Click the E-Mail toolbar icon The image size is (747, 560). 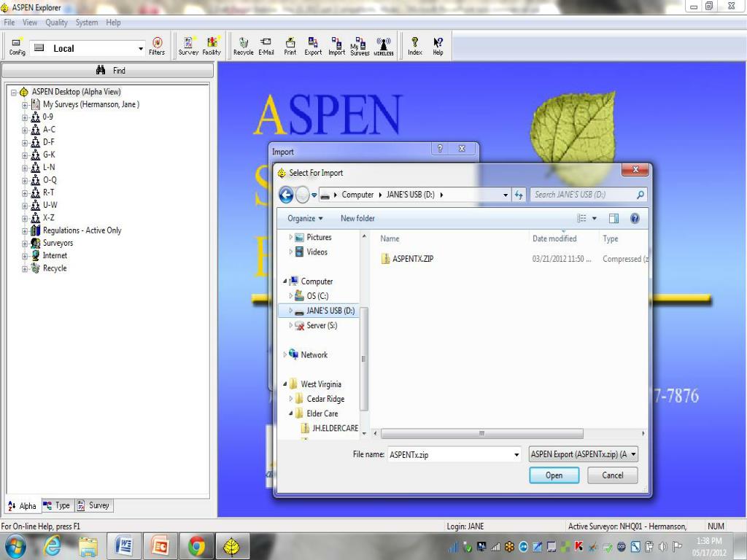266,46
